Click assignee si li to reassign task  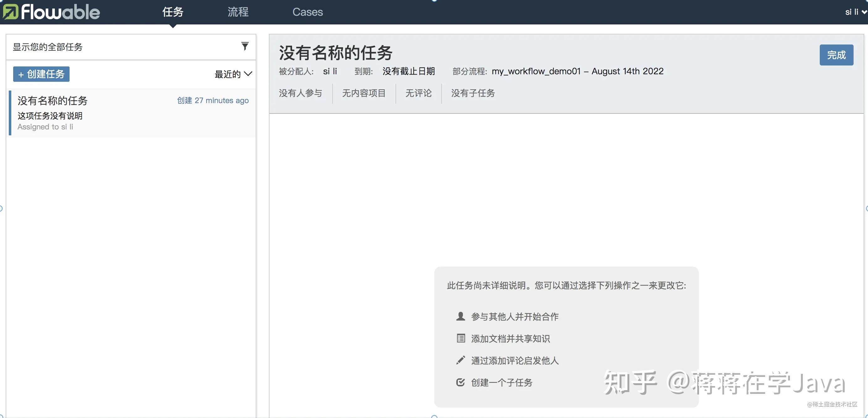coord(330,71)
